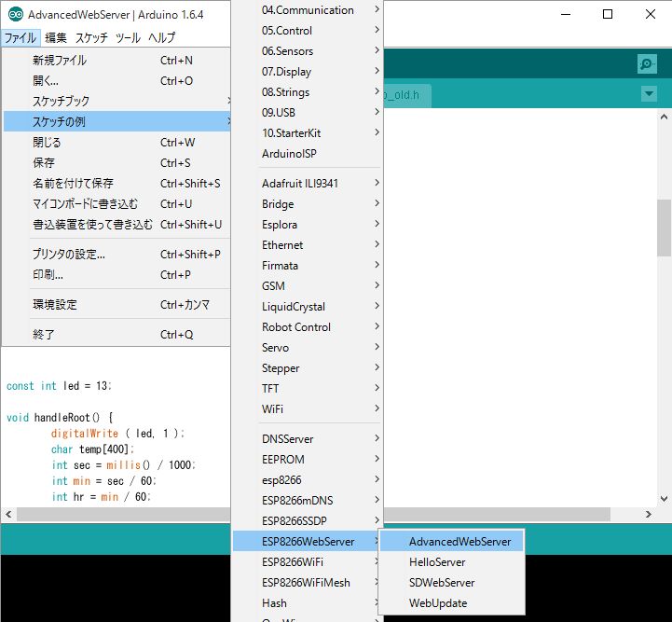Open プリンタの設定...
Screen dimensions: 672x622
[117, 255]
